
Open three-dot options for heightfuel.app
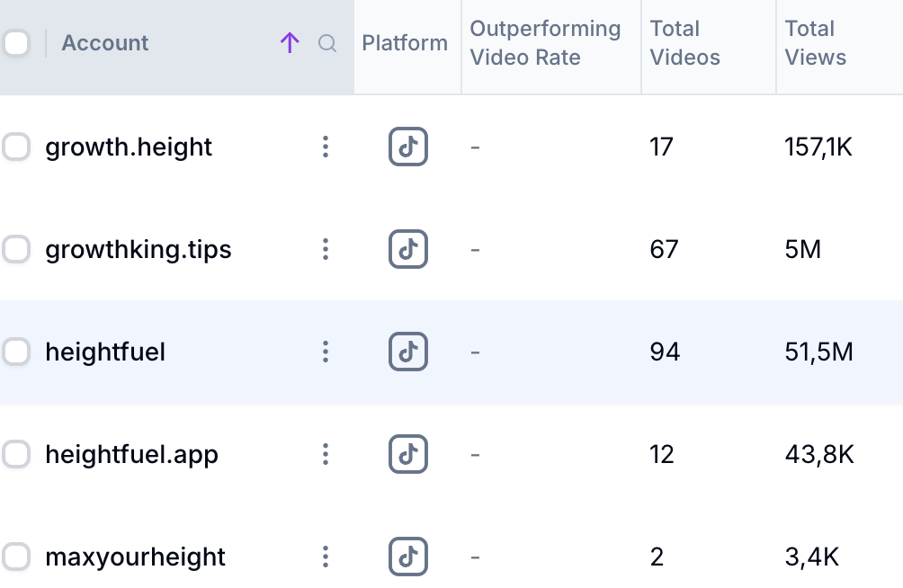[326, 454]
